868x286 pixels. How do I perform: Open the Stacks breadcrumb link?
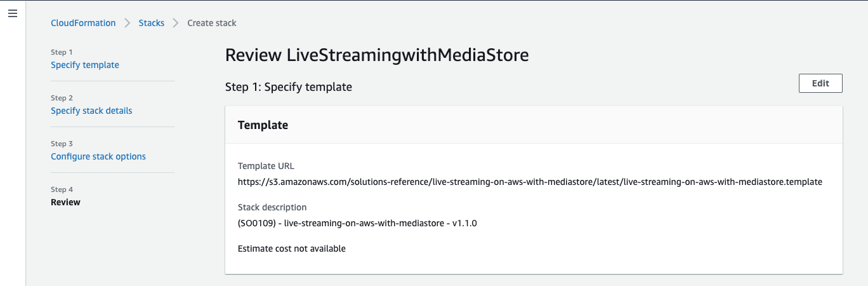click(x=152, y=23)
